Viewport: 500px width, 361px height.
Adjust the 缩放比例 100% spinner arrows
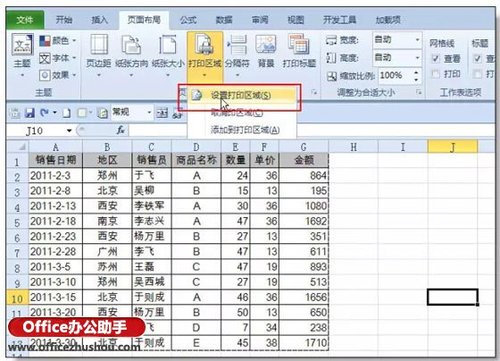pyautogui.click(x=416, y=76)
